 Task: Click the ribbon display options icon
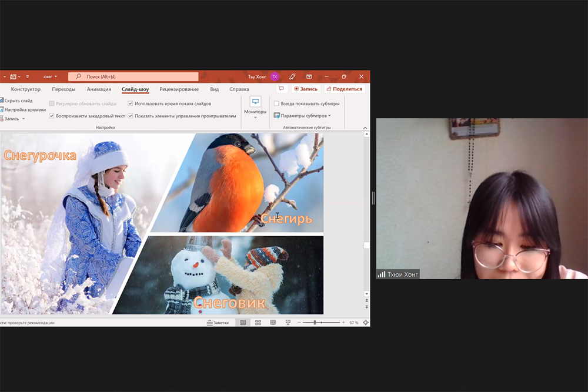point(309,76)
